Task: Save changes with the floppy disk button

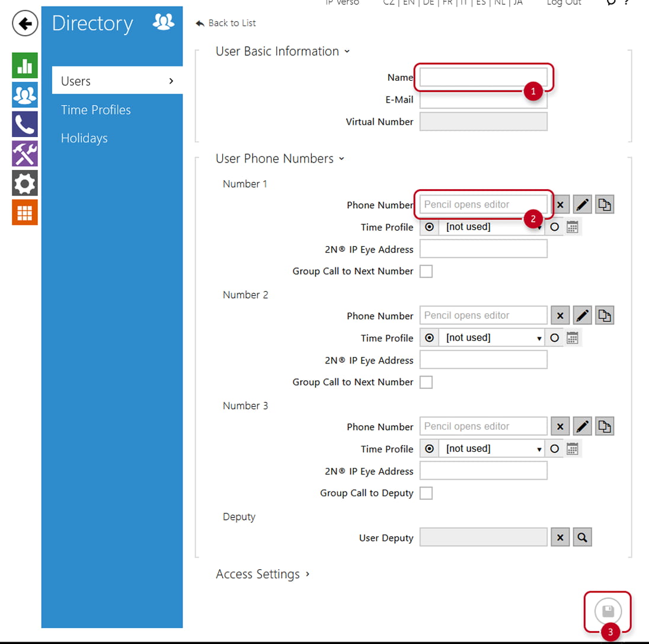Action: pyautogui.click(x=608, y=611)
